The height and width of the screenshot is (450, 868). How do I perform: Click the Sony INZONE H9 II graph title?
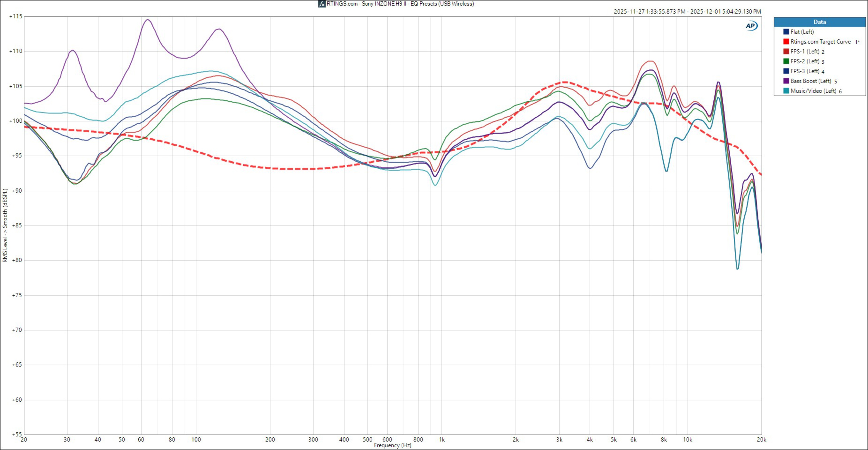[400, 4]
